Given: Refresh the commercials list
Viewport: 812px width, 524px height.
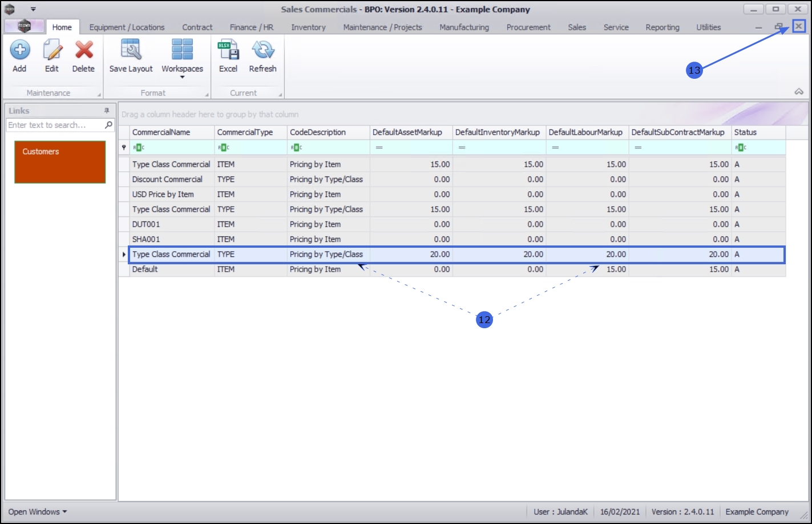Looking at the screenshot, I should click(262, 51).
